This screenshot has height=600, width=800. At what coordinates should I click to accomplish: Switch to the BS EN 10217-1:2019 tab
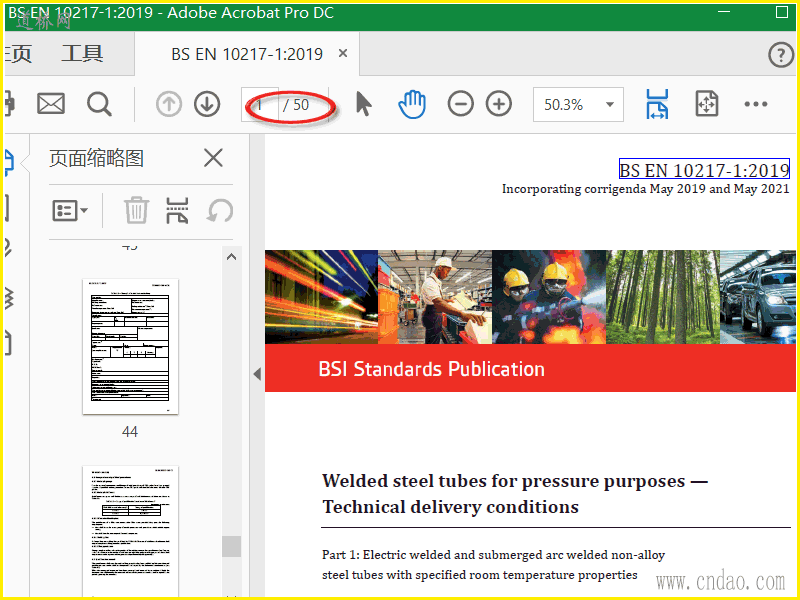247,54
